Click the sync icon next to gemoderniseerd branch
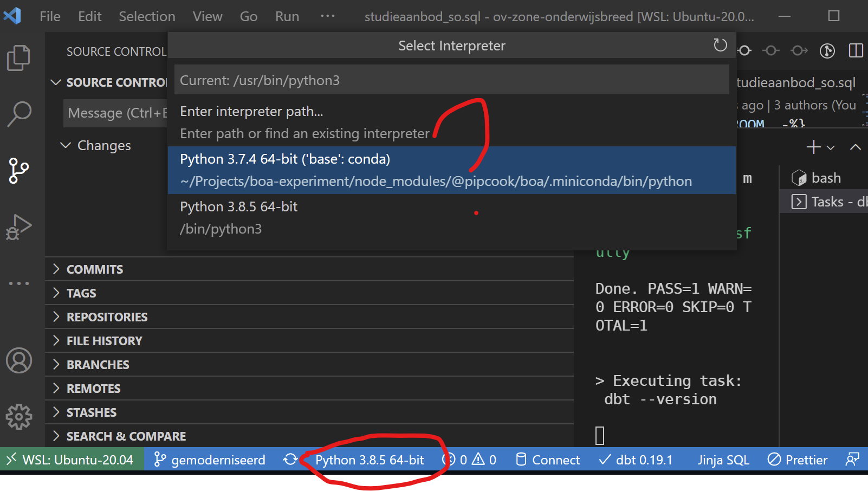The width and height of the screenshot is (868, 491). (x=291, y=460)
